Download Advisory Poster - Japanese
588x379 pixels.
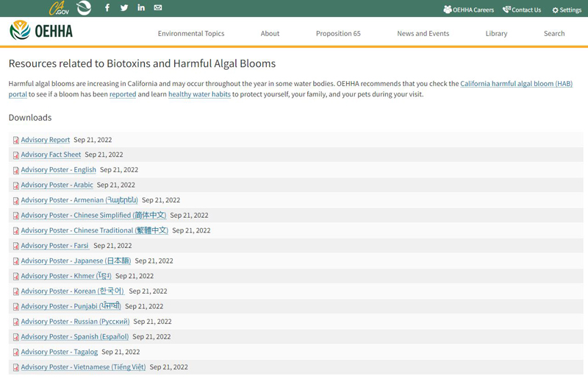coord(76,261)
